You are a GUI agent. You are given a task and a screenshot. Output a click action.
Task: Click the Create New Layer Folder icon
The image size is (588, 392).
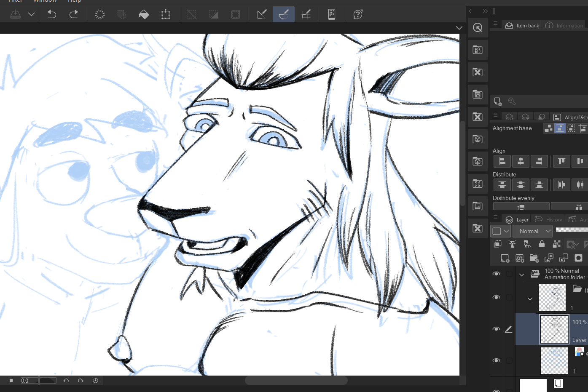(x=534, y=258)
